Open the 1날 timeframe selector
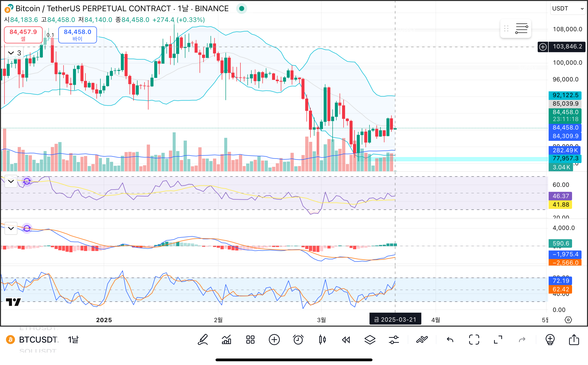 point(73,340)
